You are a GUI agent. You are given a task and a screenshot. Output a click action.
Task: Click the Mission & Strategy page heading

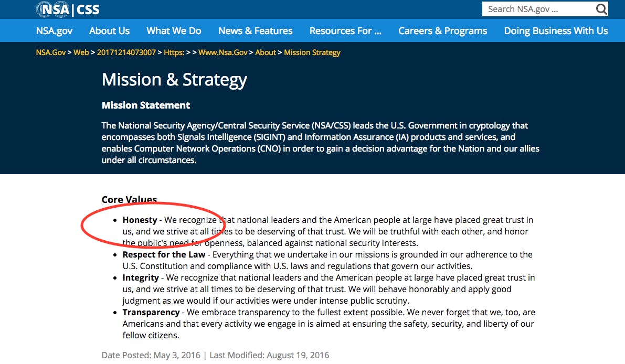click(174, 80)
